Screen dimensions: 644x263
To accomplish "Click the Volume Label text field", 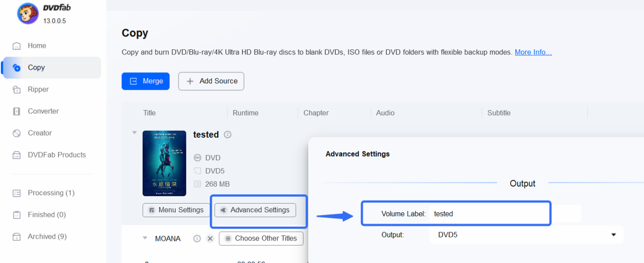I will point(505,214).
